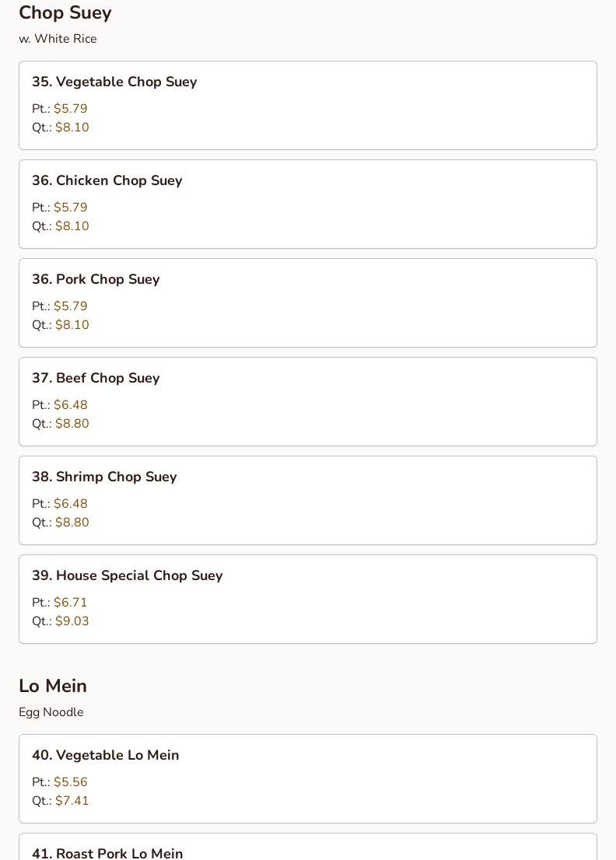Select 38. Shrimp Chop Suey card
This screenshot has width=616, height=860.
(x=308, y=500)
